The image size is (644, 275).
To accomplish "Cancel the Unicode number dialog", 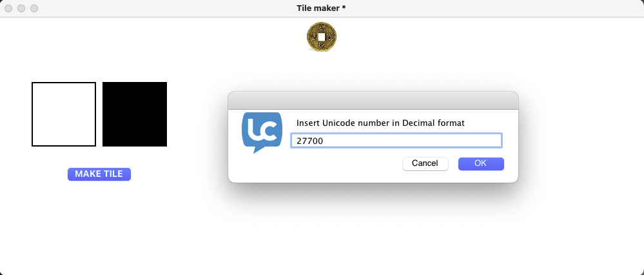I will (x=425, y=163).
